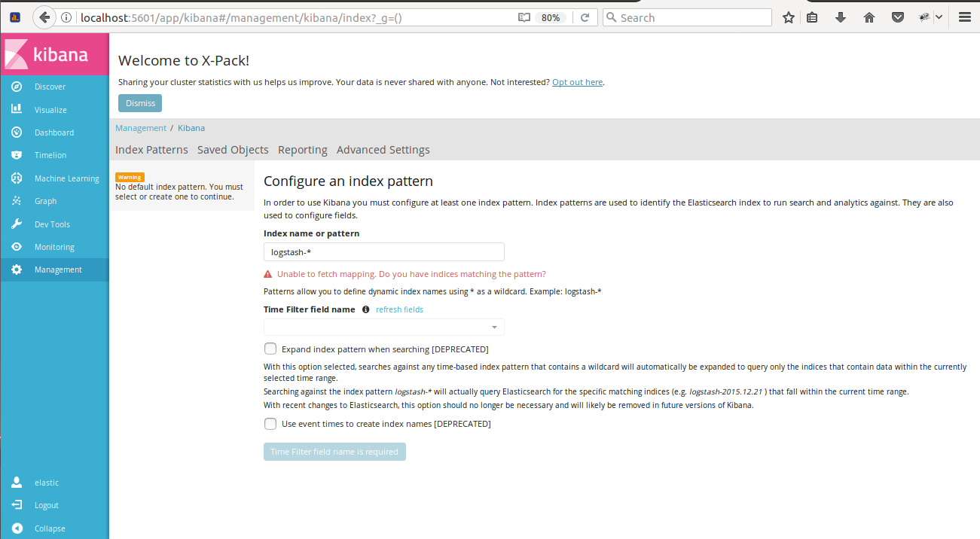980x539 pixels.
Task: Dismiss the X-Pack welcome message
Action: pyautogui.click(x=139, y=103)
